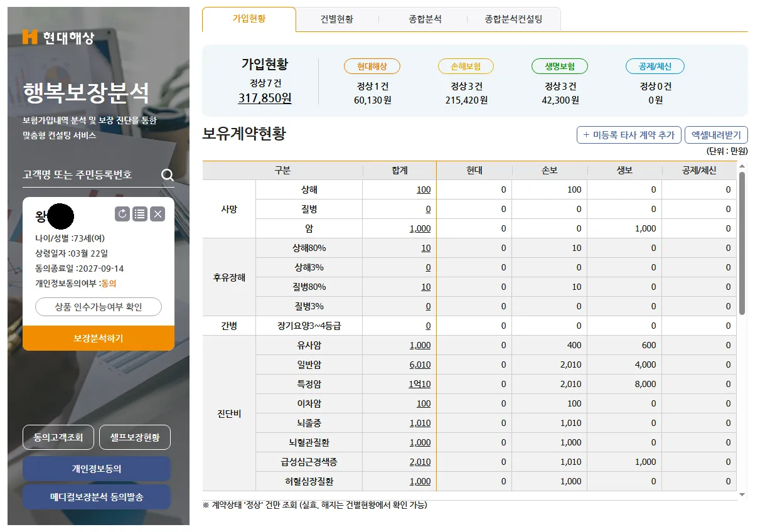
Task: Click 뇌졸중 total 1,010 link
Action: coord(420,423)
